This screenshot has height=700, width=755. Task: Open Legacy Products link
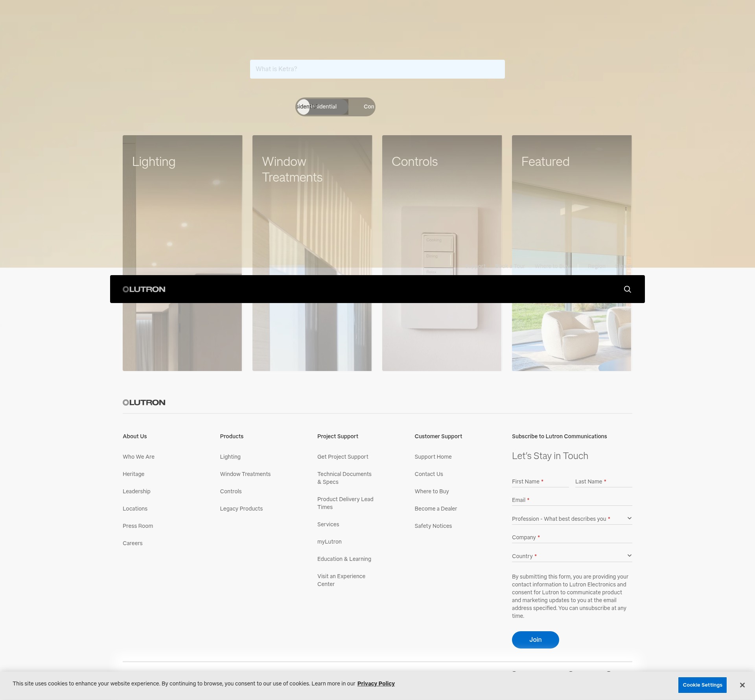[x=241, y=509]
